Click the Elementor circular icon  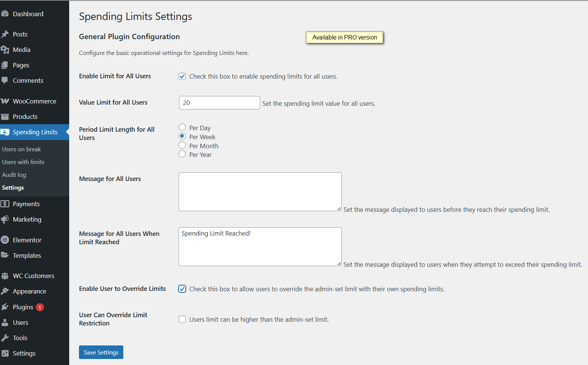point(5,240)
